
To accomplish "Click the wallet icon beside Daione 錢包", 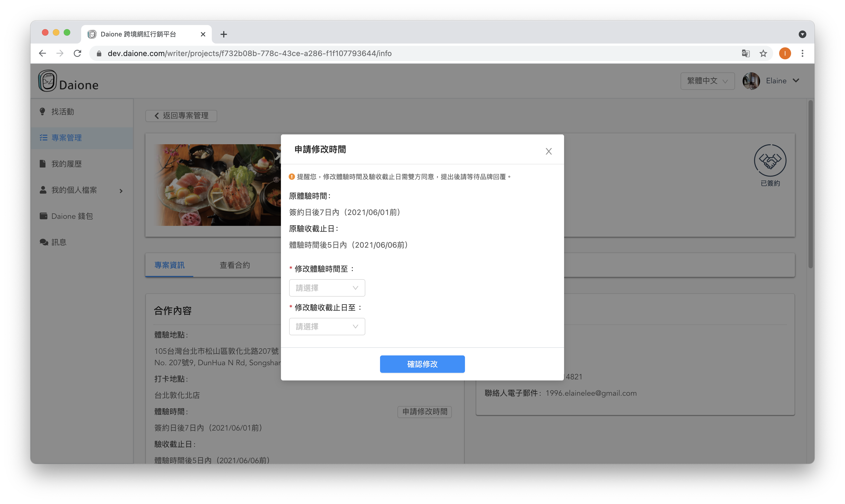I will 43,216.
